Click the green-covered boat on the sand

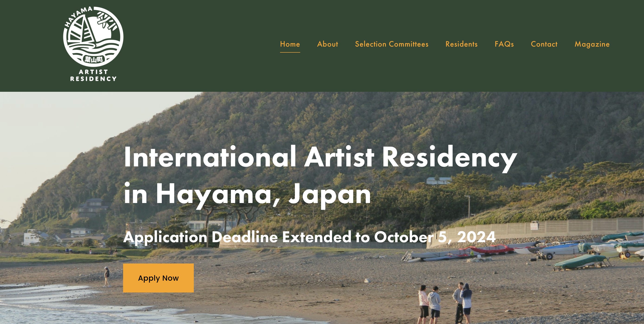[x=580, y=262]
